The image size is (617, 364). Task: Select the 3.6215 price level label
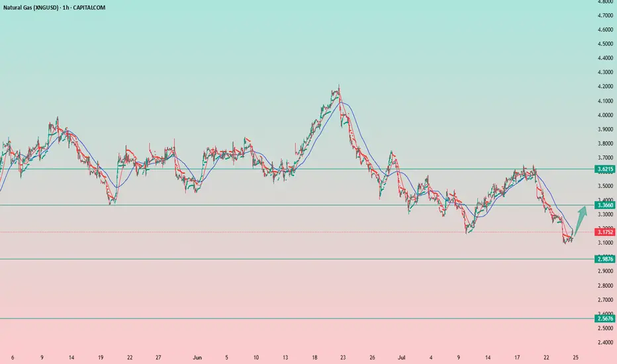click(x=605, y=169)
